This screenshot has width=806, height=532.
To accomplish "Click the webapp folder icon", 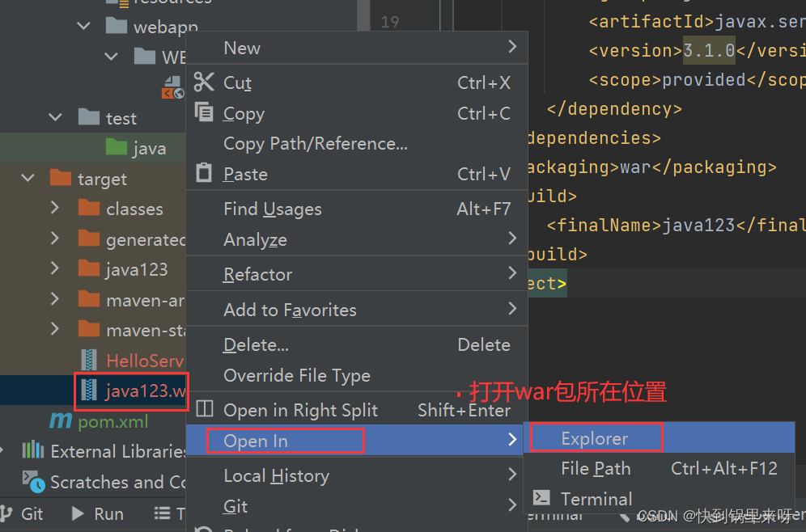I will [117, 25].
